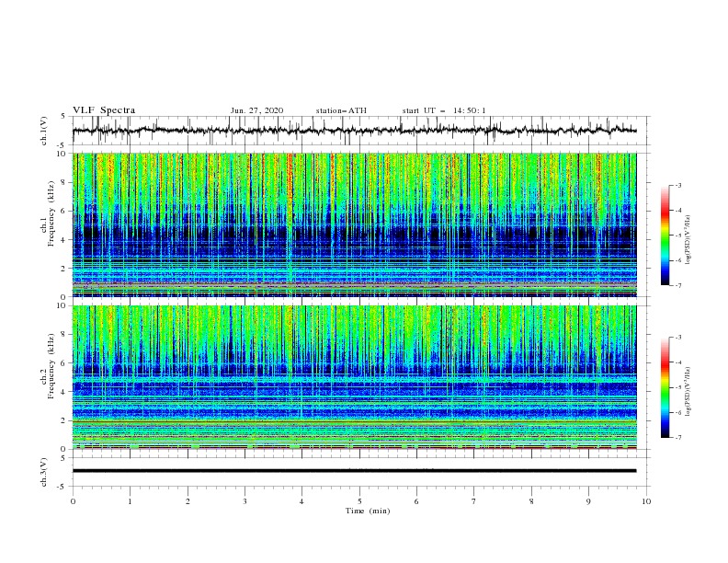
Task: Click the ch.3 flat waveform trace
Action: (354, 471)
